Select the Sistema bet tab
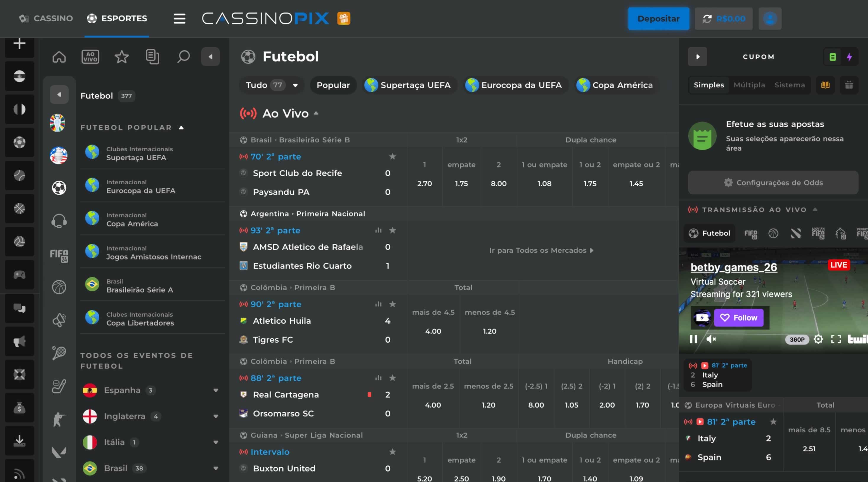 click(789, 85)
